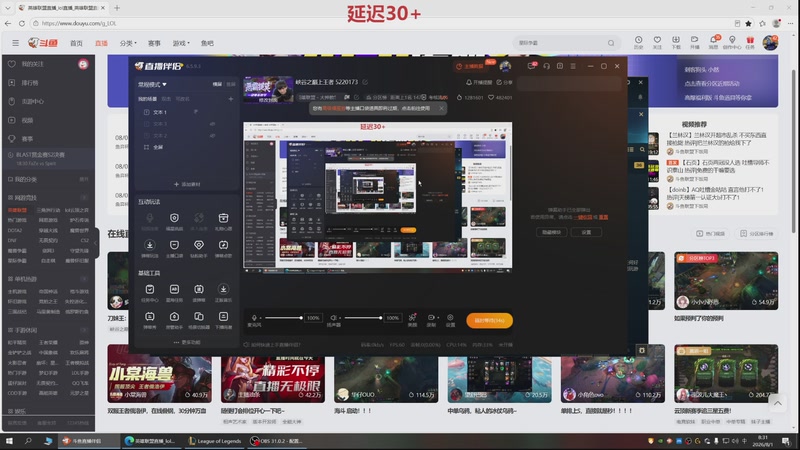800x450 pixels.
Task: Expand the speaker device dropdown arrow
Action: tap(339, 318)
